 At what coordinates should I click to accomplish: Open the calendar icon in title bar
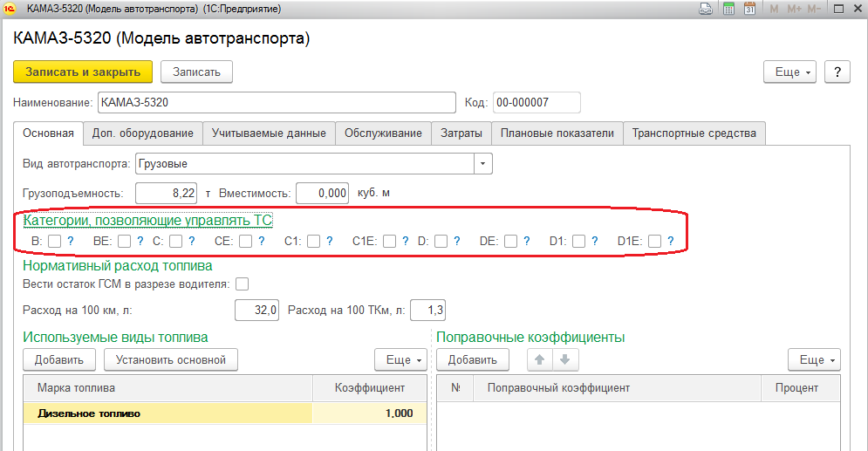click(x=749, y=9)
